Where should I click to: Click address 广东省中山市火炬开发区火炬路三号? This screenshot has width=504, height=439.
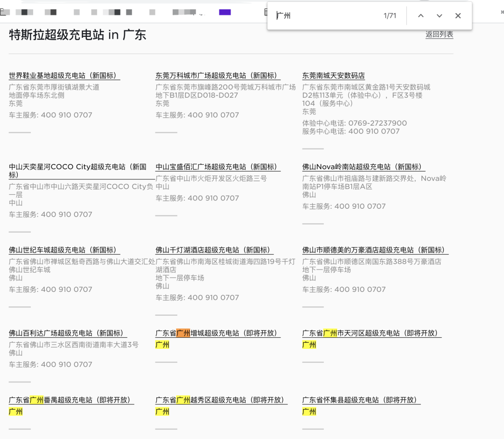coord(211,178)
